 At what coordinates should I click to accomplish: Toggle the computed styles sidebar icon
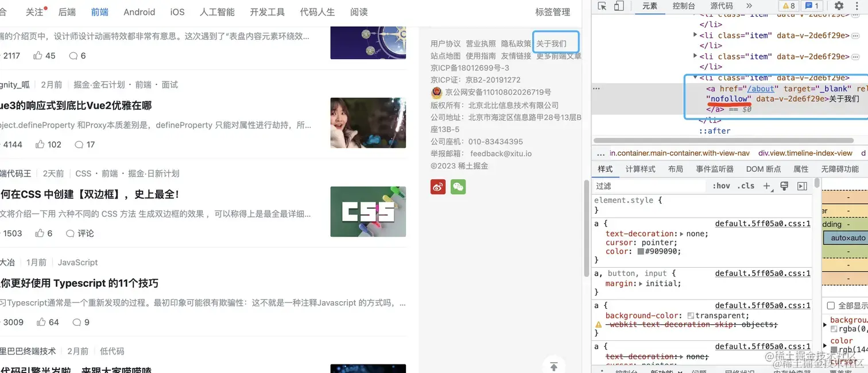[x=802, y=186]
